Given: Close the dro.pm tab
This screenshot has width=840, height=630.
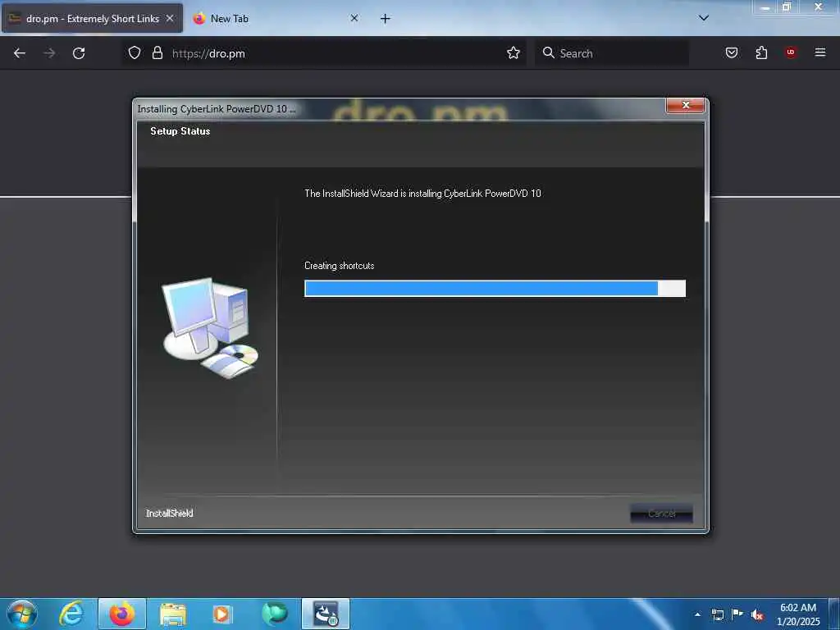Looking at the screenshot, I should coord(170,18).
